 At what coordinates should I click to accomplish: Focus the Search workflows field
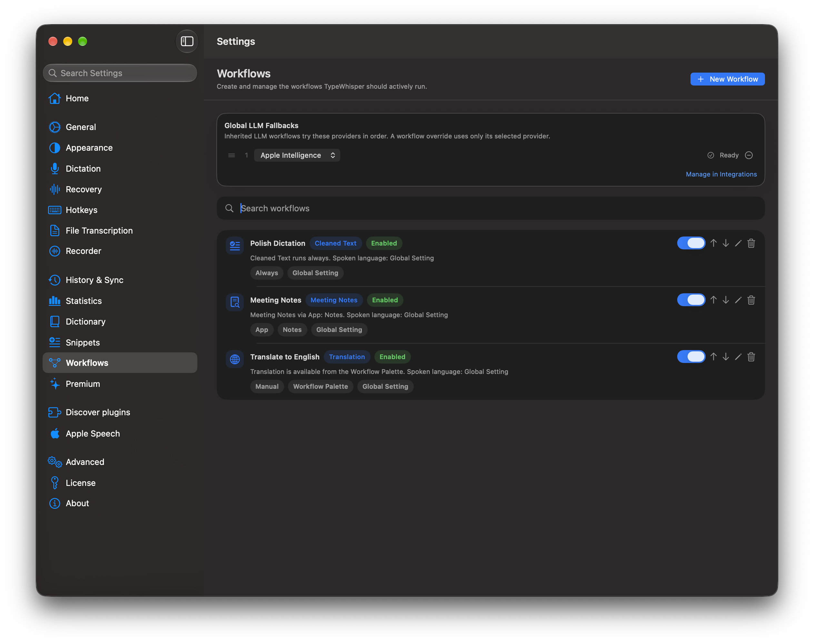490,208
